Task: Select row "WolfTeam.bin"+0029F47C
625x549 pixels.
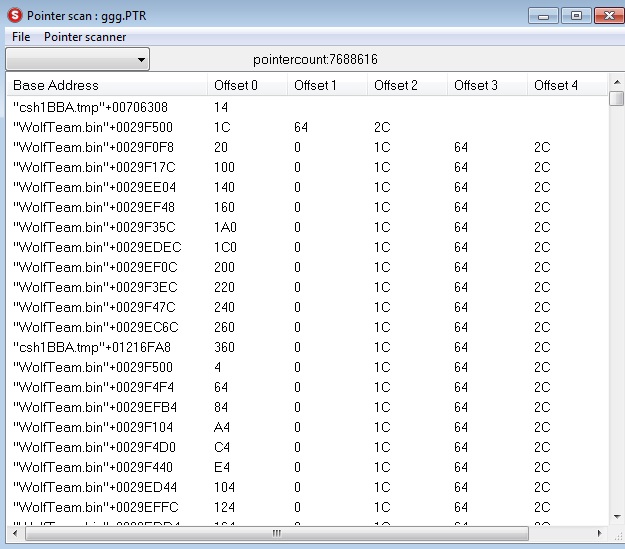Action: [307, 307]
